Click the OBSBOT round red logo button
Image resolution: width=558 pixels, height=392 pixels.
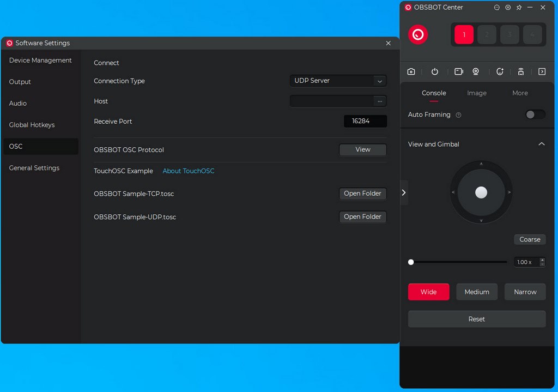tap(418, 34)
